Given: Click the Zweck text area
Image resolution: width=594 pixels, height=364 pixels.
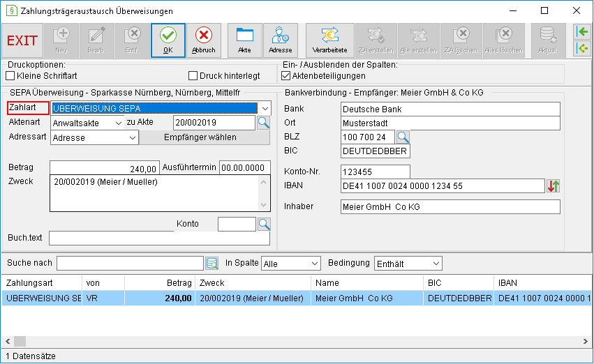Looking at the screenshot, I should click(x=154, y=193).
